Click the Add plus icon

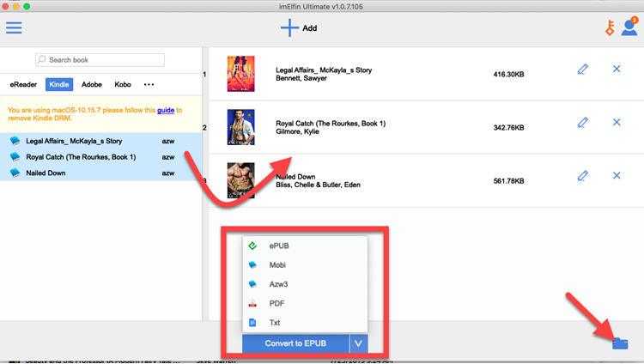(x=289, y=28)
